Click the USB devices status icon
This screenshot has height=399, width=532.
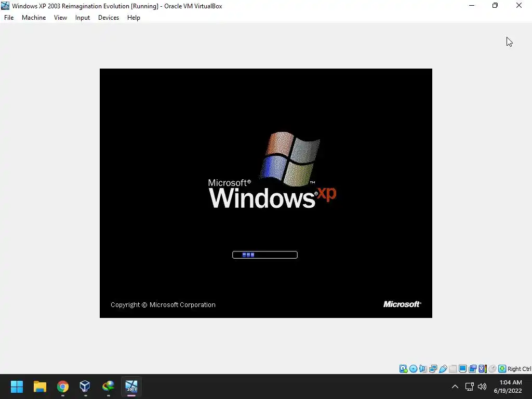coord(443,369)
